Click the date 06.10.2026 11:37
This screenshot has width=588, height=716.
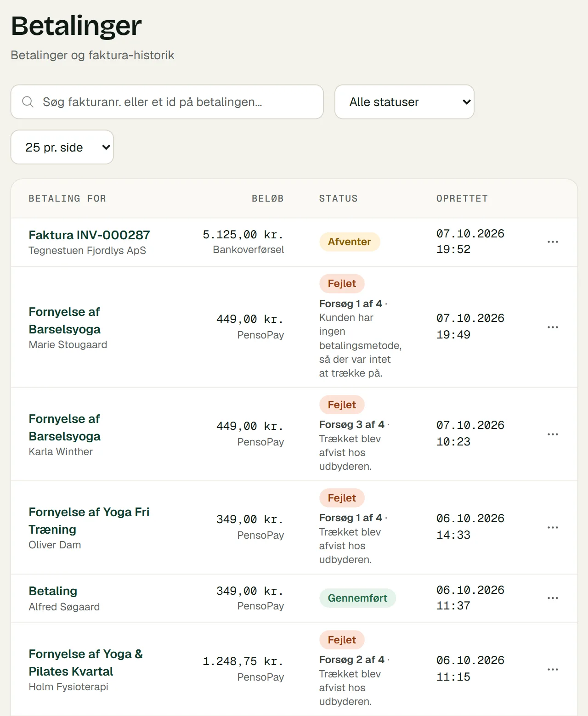(470, 598)
